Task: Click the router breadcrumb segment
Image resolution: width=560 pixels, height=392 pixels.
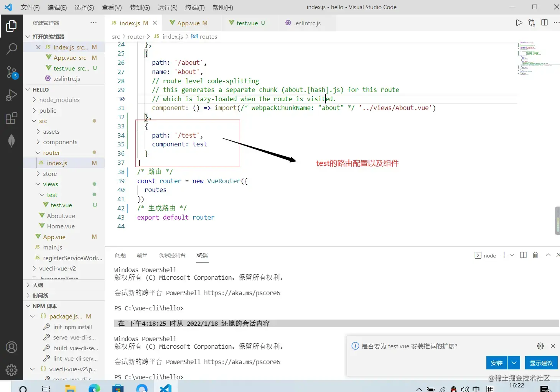Action: coord(136,37)
